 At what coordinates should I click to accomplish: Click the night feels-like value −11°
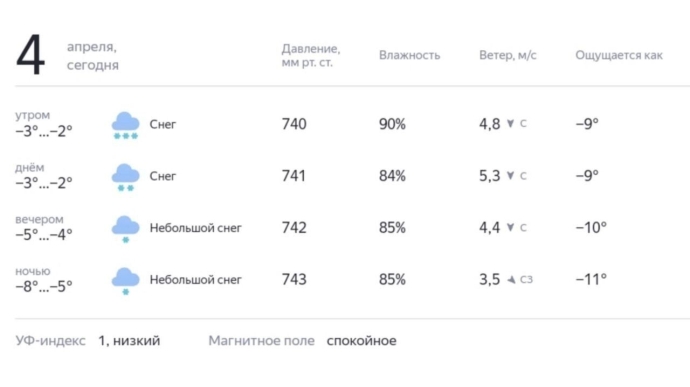591,279
